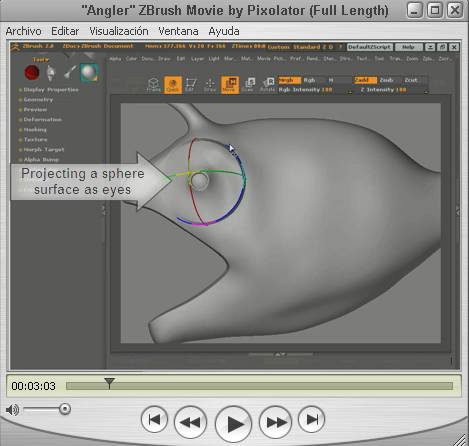Toggle the Rgb mode button
The height and width of the screenshot is (446, 469).
314,80
